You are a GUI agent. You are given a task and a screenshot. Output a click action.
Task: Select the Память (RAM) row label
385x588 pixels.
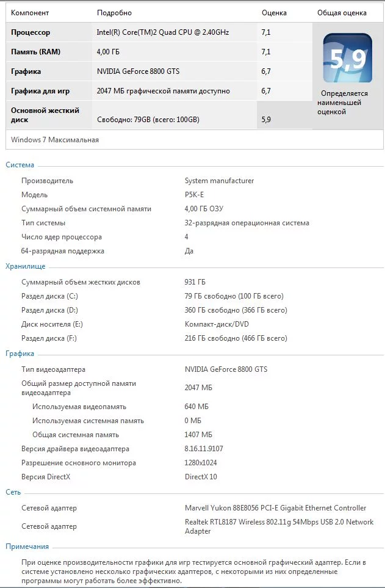tap(35, 52)
